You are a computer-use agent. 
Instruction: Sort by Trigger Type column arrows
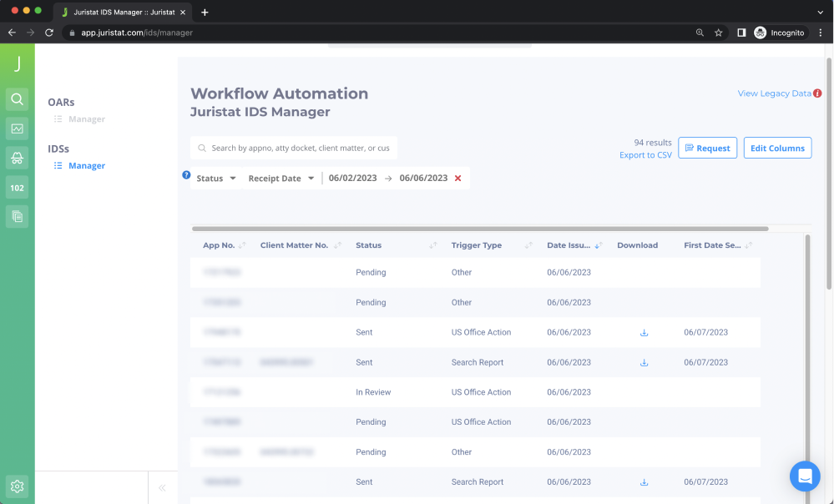pos(528,245)
